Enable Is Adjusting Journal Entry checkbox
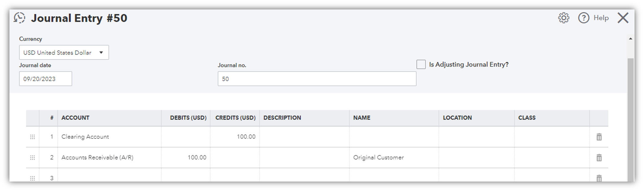 click(x=421, y=64)
